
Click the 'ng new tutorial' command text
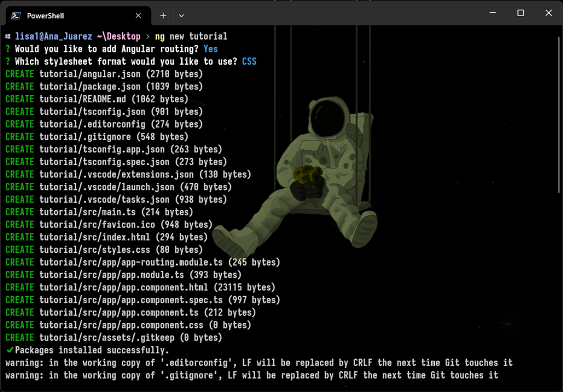tap(191, 36)
